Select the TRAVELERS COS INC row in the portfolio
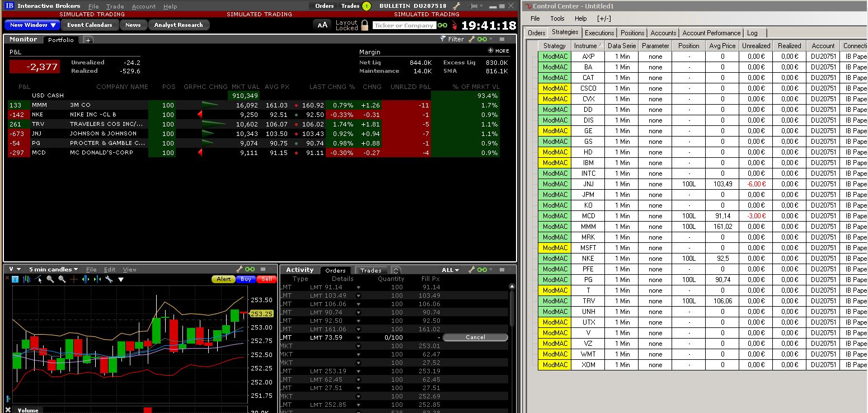The image size is (868, 413). pyautogui.click(x=254, y=124)
